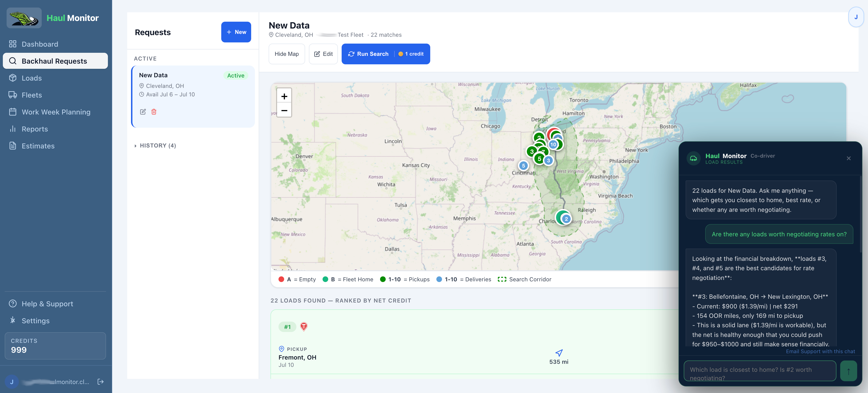Click the pencil edit icon on New Data card
This screenshot has width=868, height=393.
coord(143,112)
